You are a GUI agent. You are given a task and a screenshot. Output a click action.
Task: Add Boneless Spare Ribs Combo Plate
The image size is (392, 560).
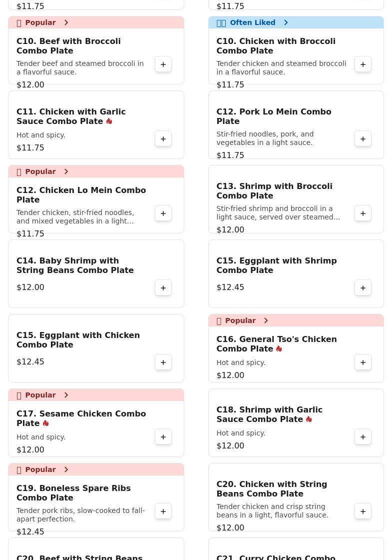pyautogui.click(x=163, y=511)
